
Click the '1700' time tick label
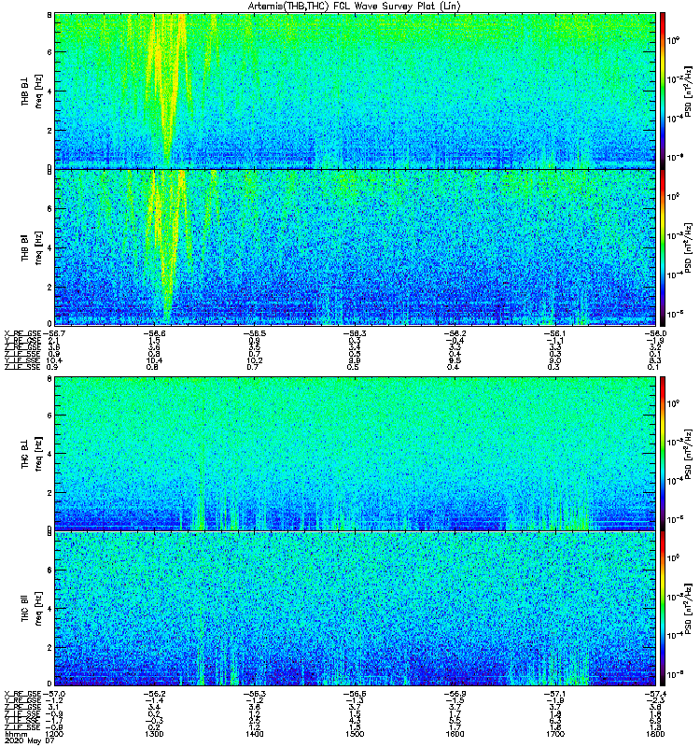coord(554,734)
